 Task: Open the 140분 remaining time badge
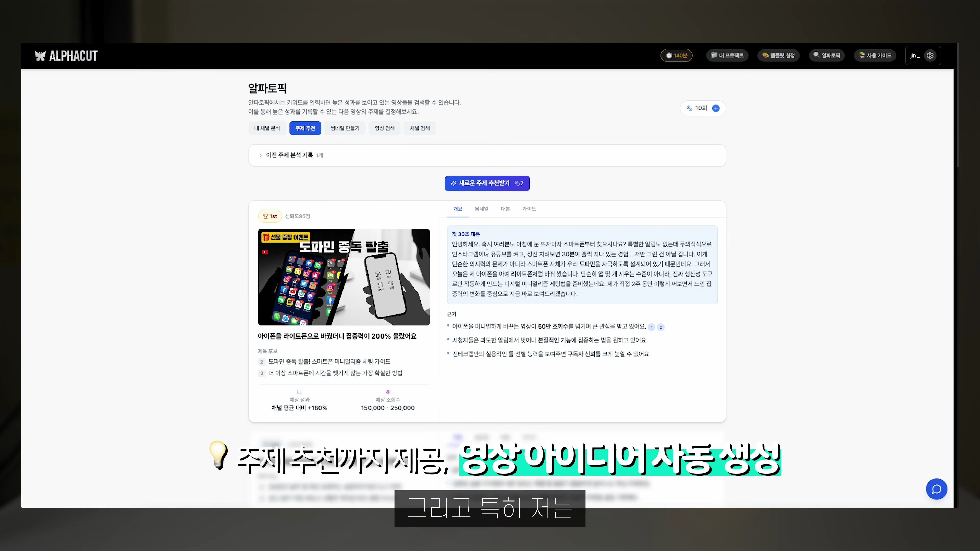[x=676, y=56]
